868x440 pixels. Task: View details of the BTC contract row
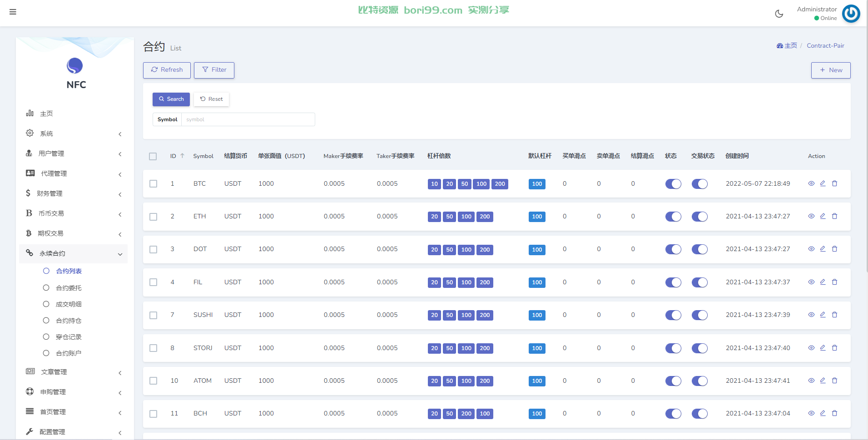click(x=811, y=183)
